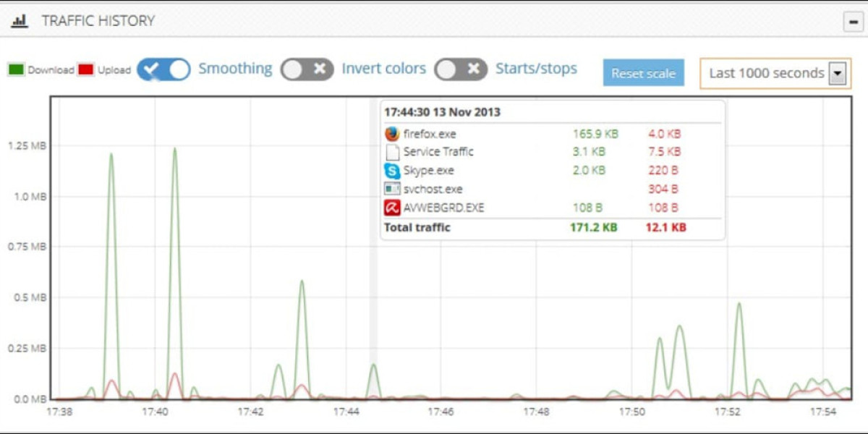868x434 pixels.
Task: Click the Traffic History bar chart icon
Action: 20,21
